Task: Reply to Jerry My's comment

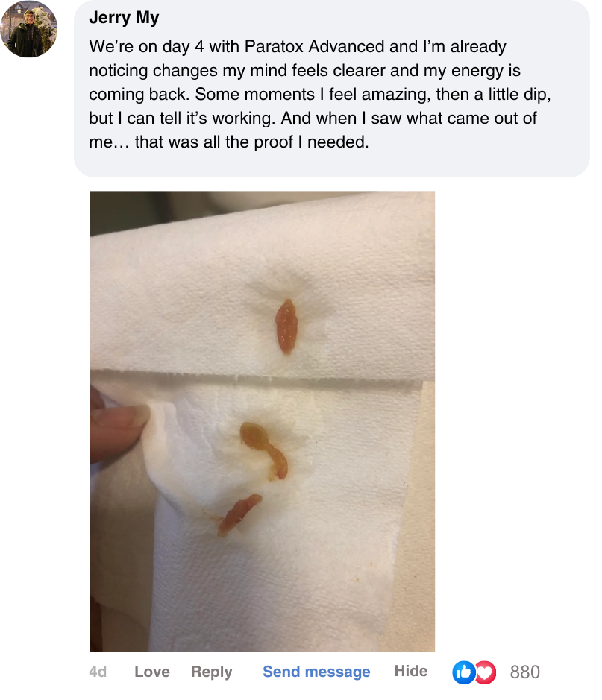Action: pyautogui.click(x=212, y=672)
